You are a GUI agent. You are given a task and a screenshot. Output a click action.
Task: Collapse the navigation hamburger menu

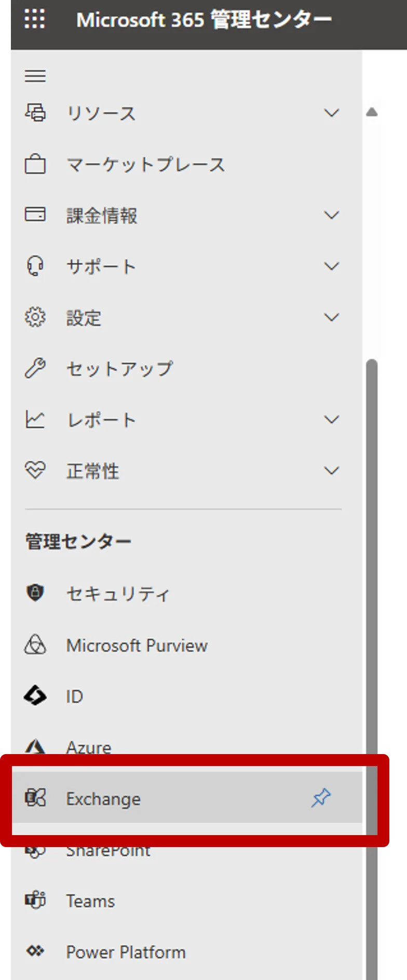[35, 76]
